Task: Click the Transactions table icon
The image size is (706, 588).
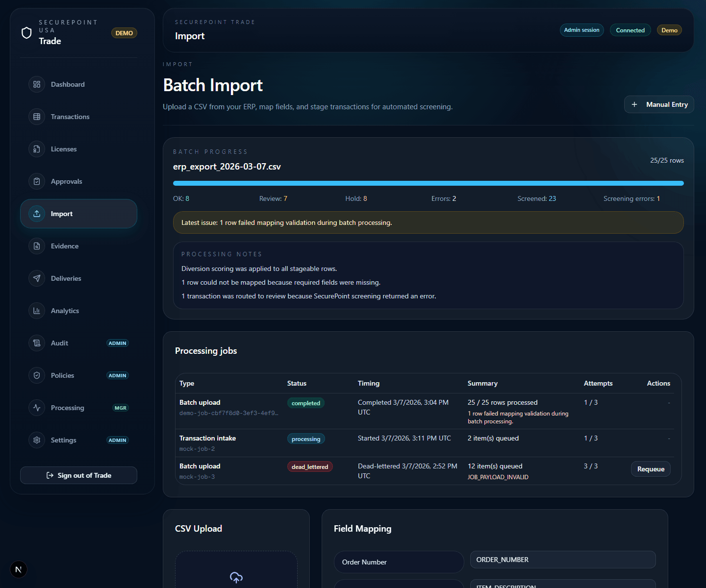Action: pos(37,117)
